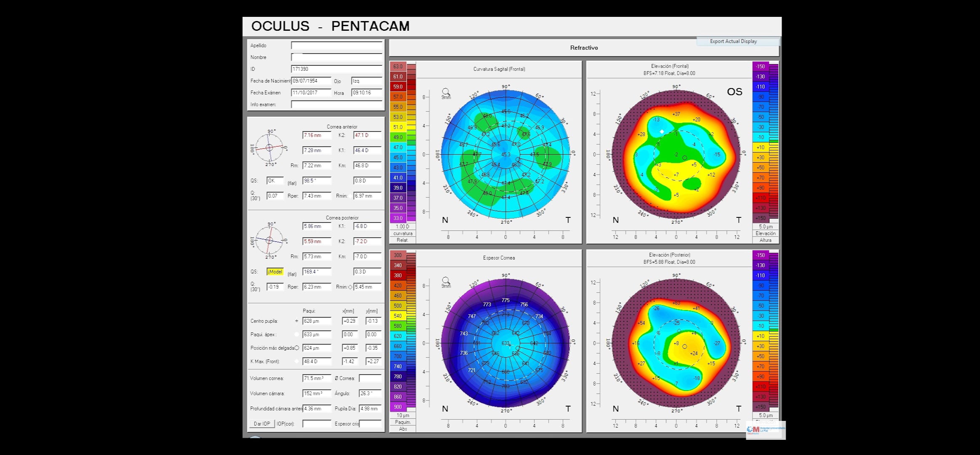Image resolution: width=980 pixels, height=455 pixels.
Task: Click the Pupila Dia field showing 4.98 mm
Action: click(x=370, y=409)
